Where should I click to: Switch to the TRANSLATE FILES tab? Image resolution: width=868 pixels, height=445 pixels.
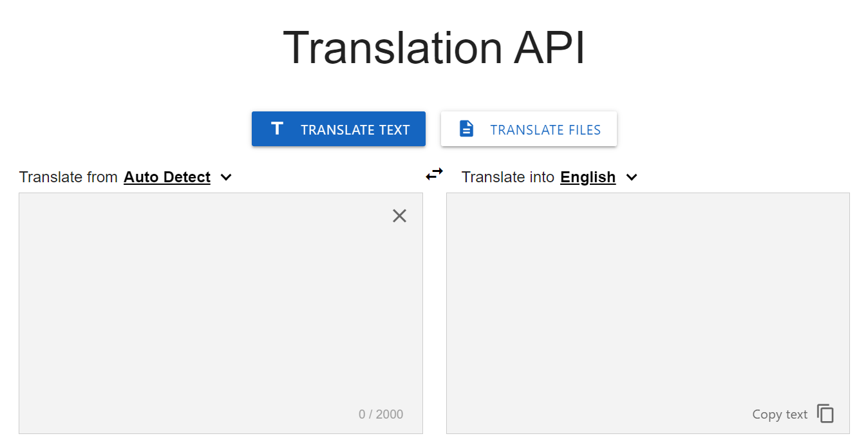point(529,129)
